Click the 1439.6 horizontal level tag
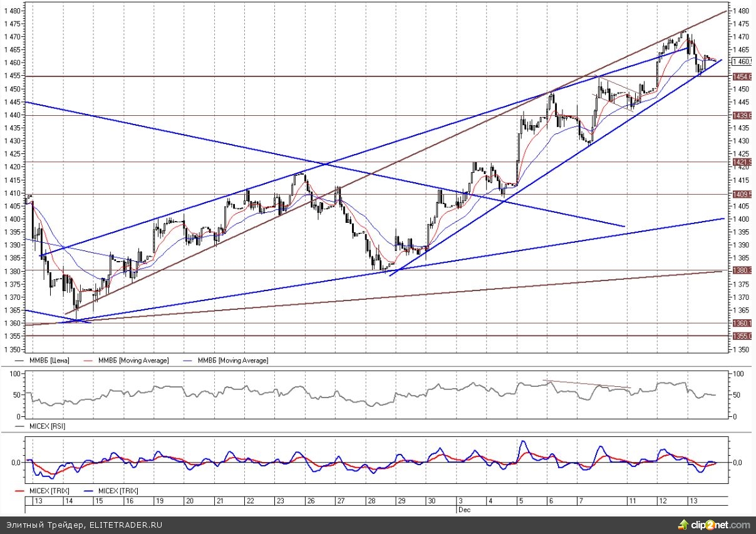The height and width of the screenshot is (534, 756). coord(743,115)
